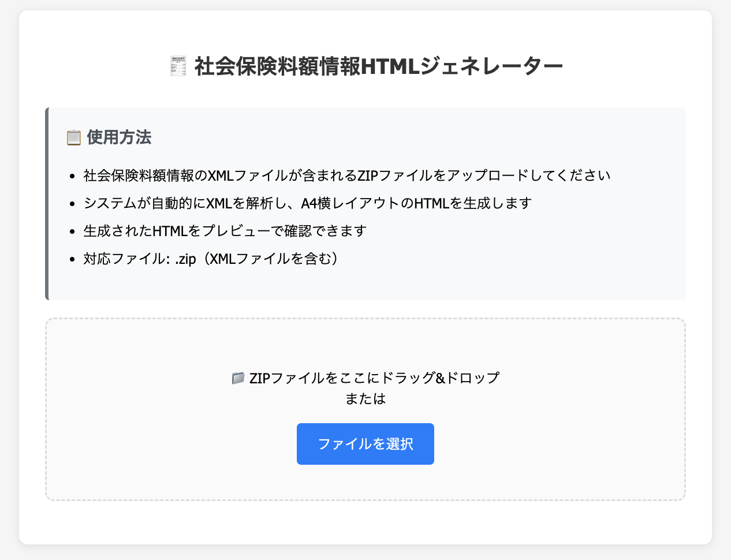
Task: Click the 対応ファイル: .zip line
Action: (211, 259)
